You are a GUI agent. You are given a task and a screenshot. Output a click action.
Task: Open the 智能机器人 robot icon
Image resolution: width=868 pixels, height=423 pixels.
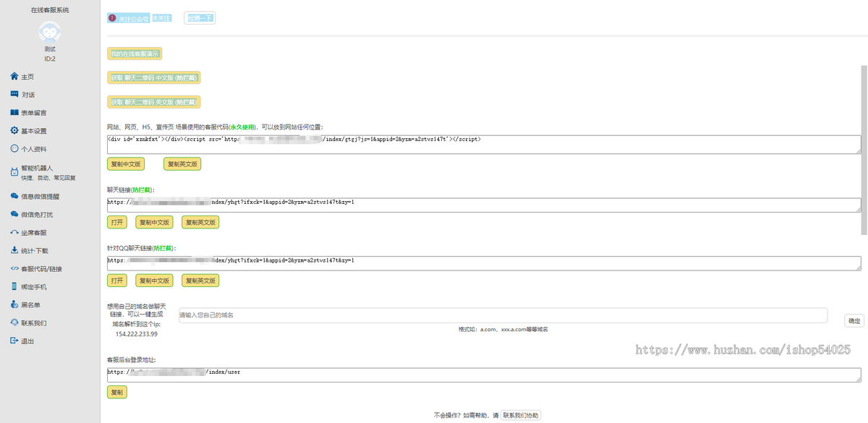[14, 172]
